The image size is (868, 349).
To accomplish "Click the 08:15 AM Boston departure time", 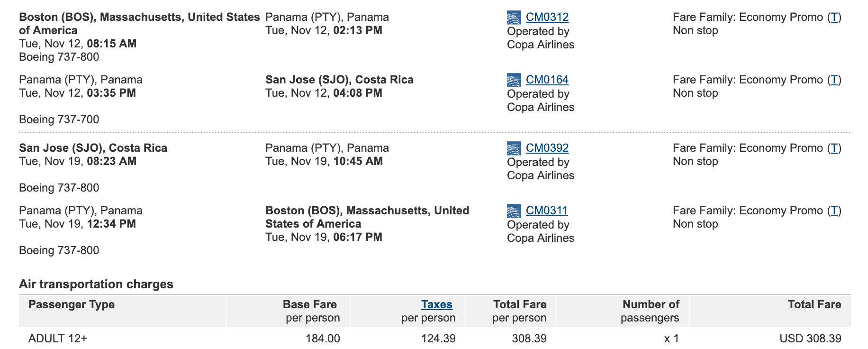I will [x=112, y=44].
